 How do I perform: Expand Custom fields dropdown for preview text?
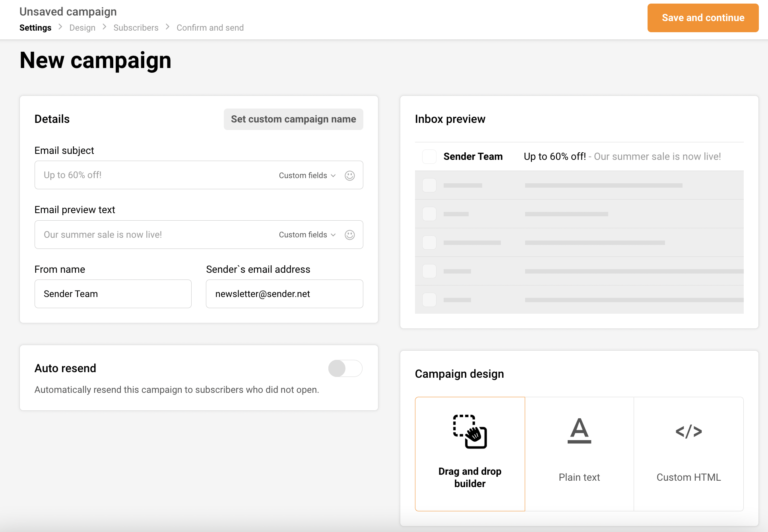pos(307,235)
